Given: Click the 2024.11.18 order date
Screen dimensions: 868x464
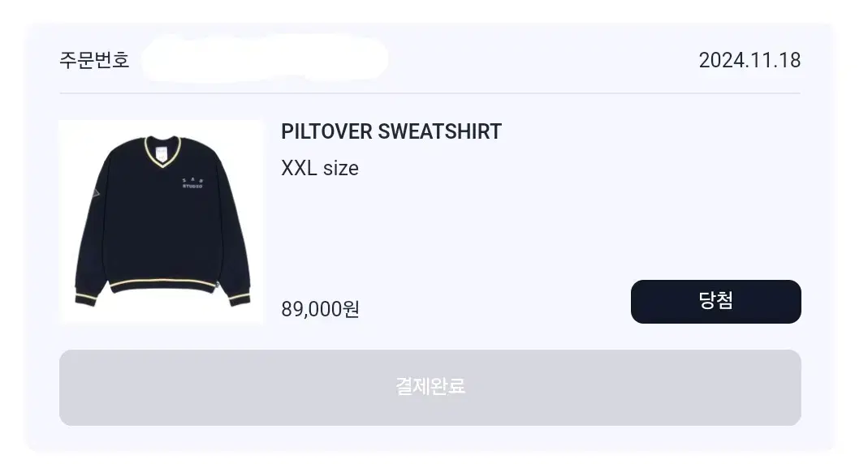Looking at the screenshot, I should point(749,60).
